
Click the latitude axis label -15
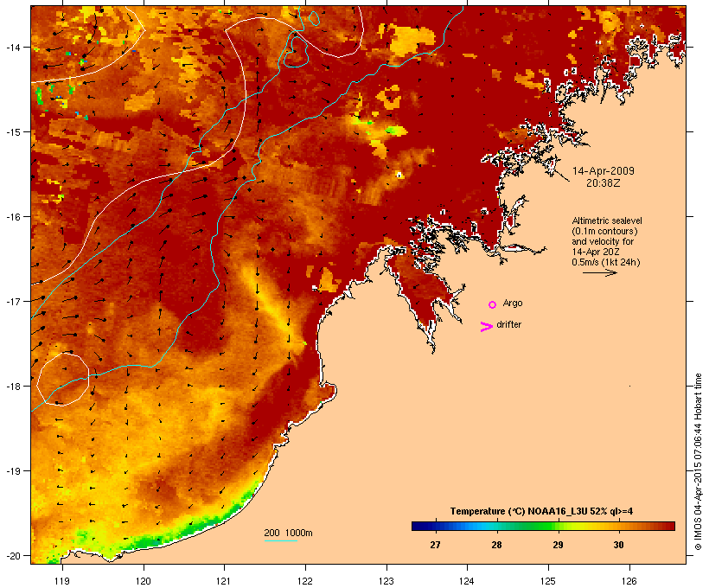pyautogui.click(x=13, y=132)
